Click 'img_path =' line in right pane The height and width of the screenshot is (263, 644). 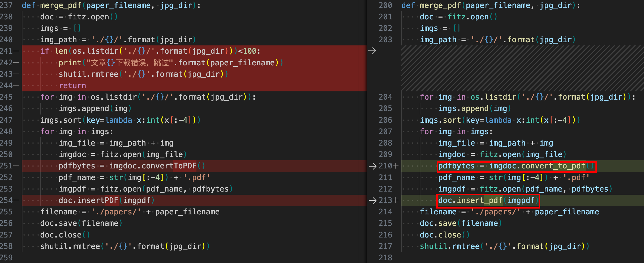tap(498, 40)
